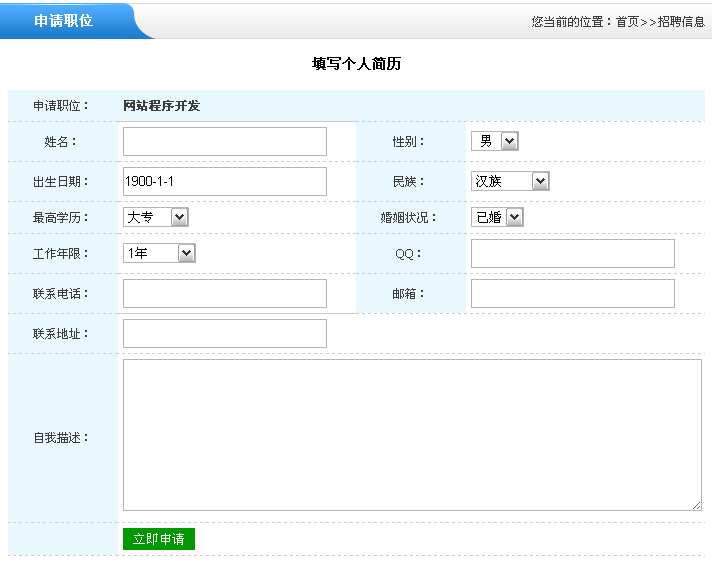
Task: Expand the 婚姻状况 dropdown showing 已婚
Action: (x=497, y=217)
